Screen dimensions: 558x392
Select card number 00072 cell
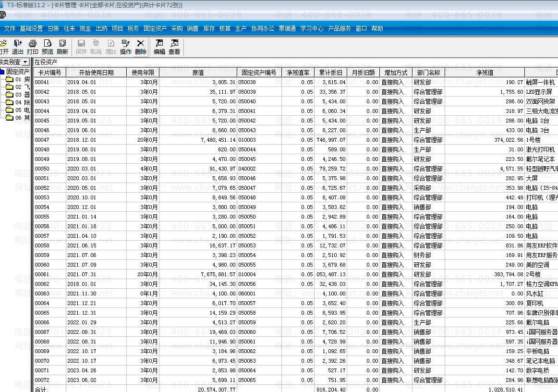[x=50, y=380]
